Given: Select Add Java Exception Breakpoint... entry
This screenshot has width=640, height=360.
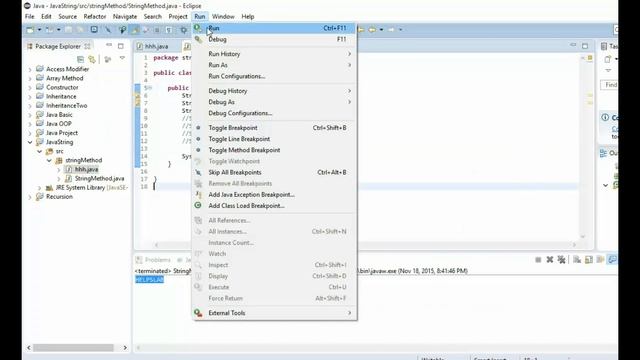Looking at the screenshot, I should [275, 195].
